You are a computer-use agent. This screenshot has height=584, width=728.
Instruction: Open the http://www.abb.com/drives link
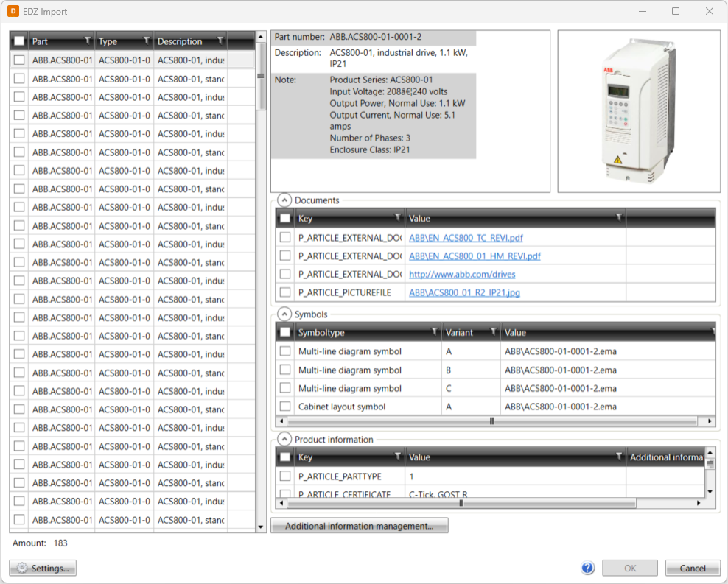(462, 274)
